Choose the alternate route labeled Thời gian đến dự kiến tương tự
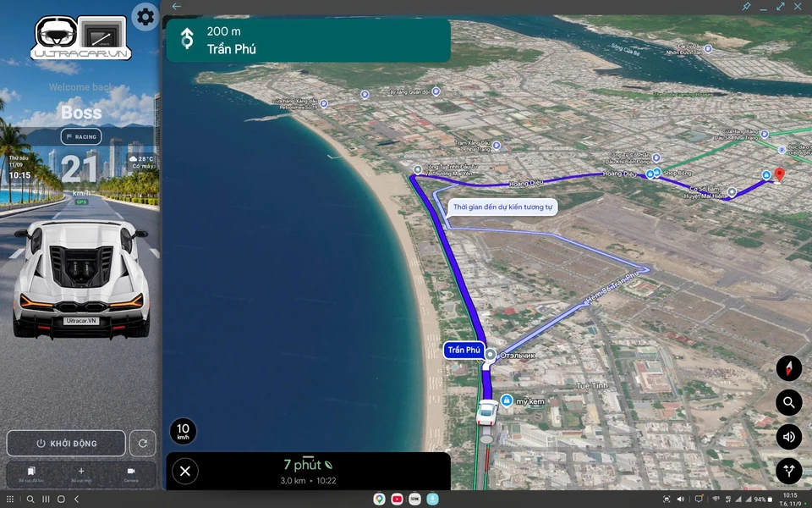Image resolution: width=812 pixels, height=508 pixels. click(502, 207)
